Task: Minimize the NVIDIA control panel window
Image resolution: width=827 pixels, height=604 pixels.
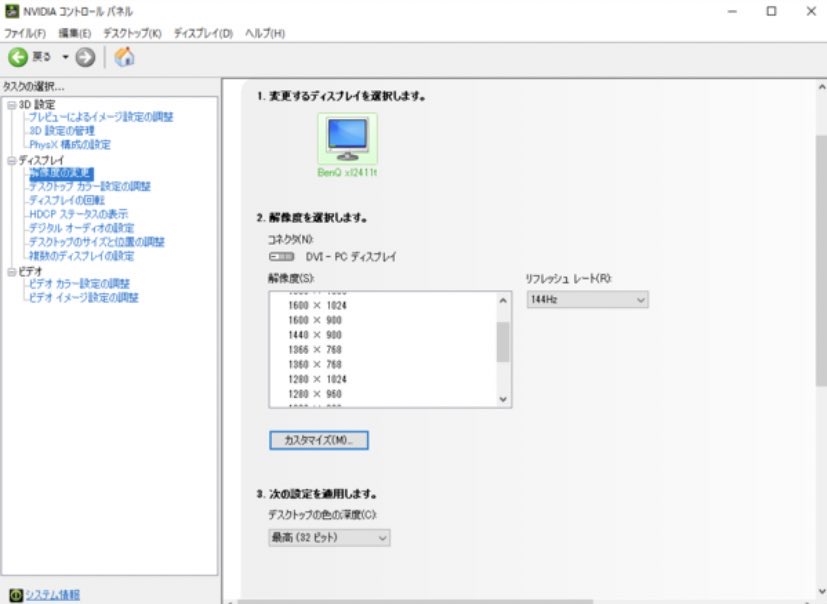Action: pyautogui.click(x=732, y=11)
